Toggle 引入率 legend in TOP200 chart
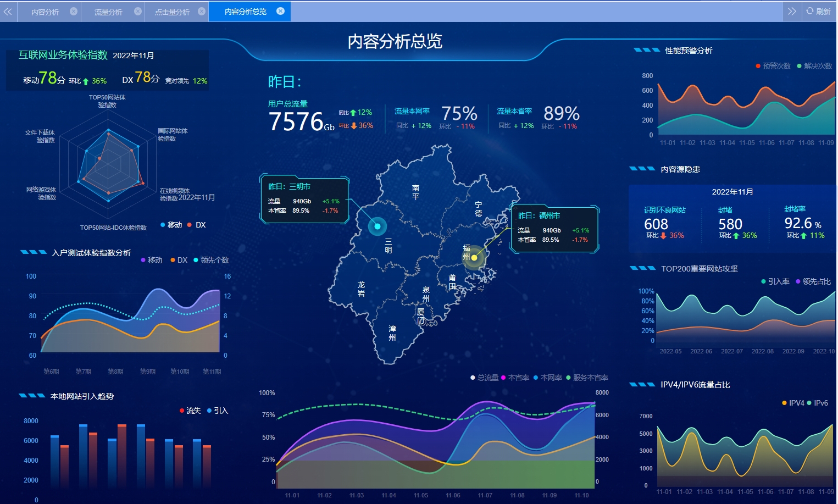The width and height of the screenshot is (838, 504). (x=775, y=281)
